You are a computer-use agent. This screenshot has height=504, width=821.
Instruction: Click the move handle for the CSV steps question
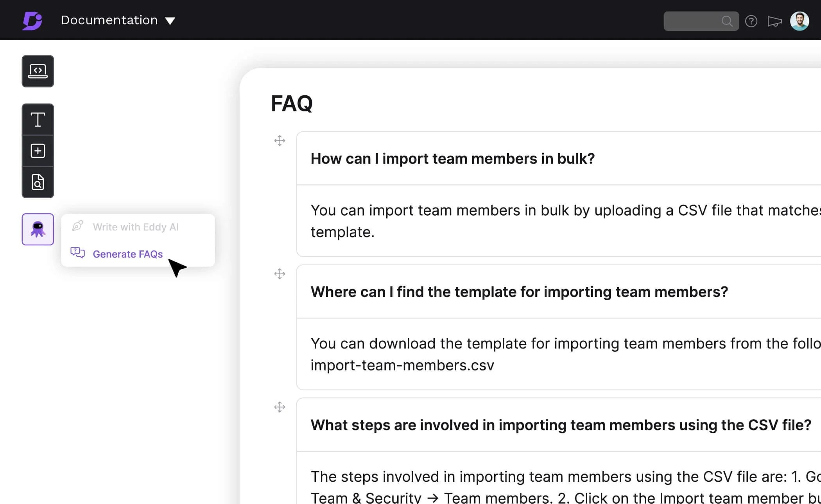pyautogui.click(x=280, y=407)
